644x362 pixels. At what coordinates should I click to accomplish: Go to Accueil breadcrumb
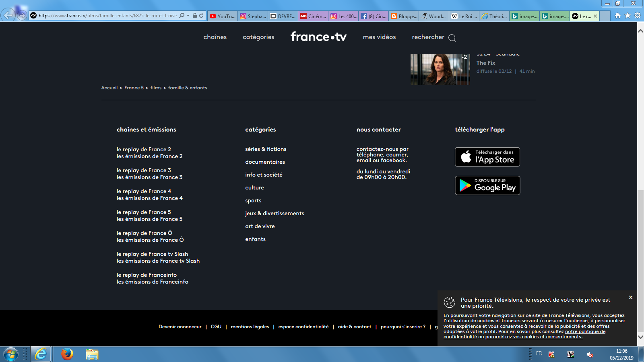[109, 88]
